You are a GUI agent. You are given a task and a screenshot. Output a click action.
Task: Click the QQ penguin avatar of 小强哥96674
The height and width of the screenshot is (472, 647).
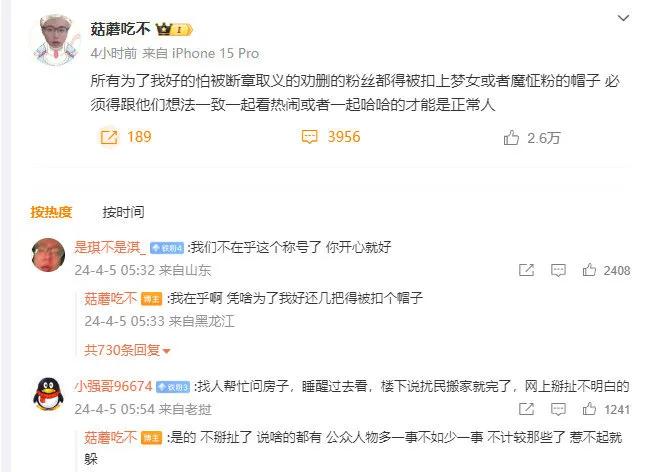[49, 394]
